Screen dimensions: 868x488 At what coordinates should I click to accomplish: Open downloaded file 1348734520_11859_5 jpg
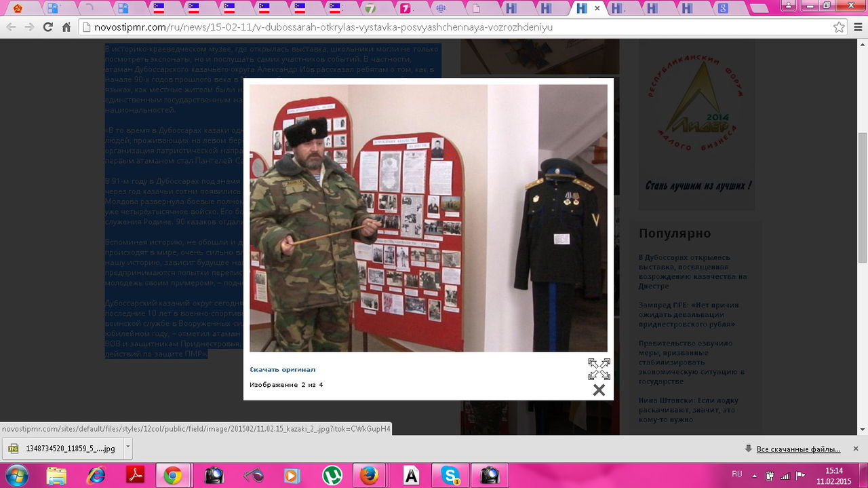click(62, 449)
